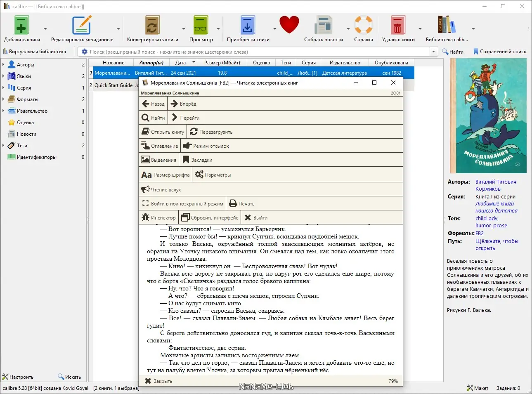
Task: Sort book list by Title column
Action: pos(113,63)
